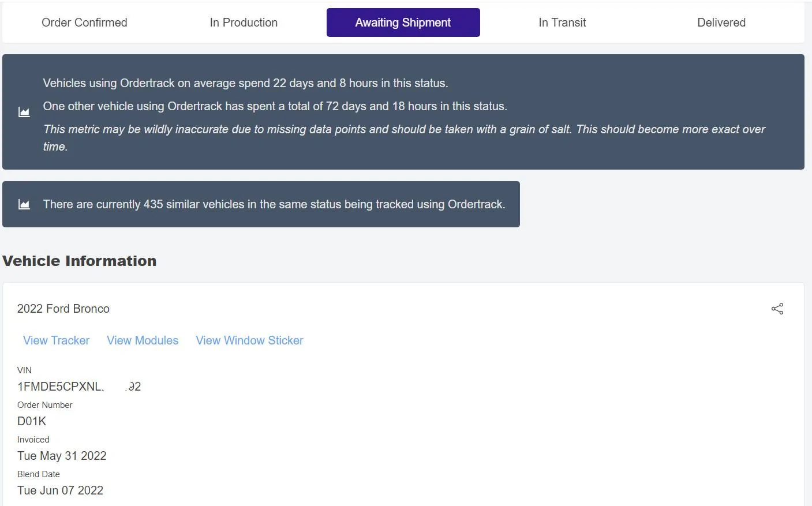Click the italic metric accuracy disclaimer
This screenshot has height=506, width=812.
coord(404,138)
